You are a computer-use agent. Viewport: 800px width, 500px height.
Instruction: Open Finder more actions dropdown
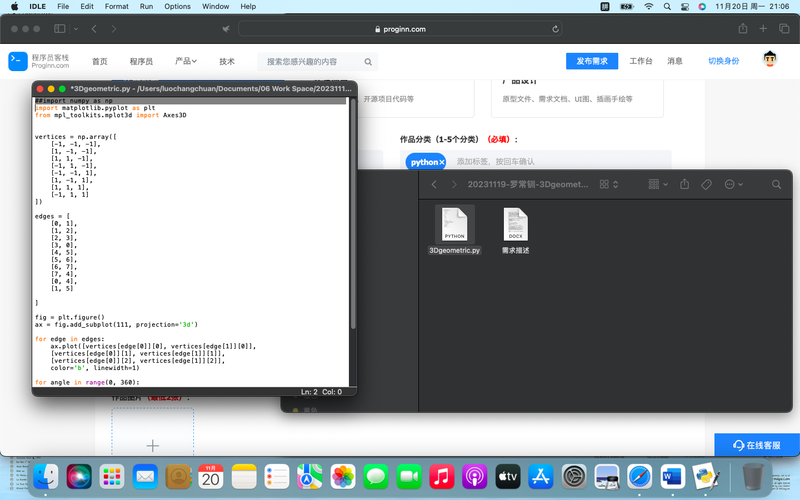tap(734, 184)
